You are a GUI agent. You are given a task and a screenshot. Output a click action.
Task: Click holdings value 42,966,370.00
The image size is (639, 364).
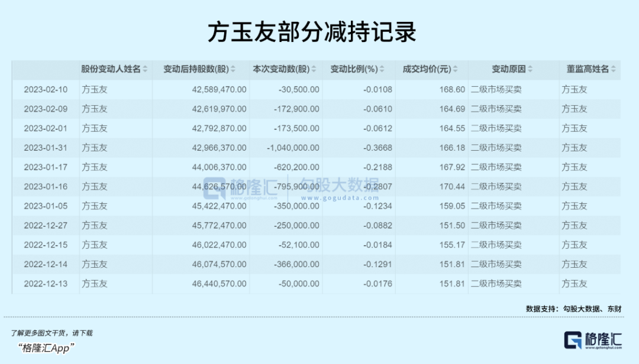[x=220, y=148]
